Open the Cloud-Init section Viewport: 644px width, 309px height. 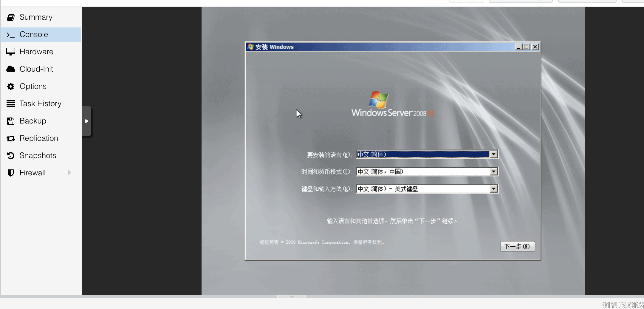pyautogui.click(x=41, y=69)
